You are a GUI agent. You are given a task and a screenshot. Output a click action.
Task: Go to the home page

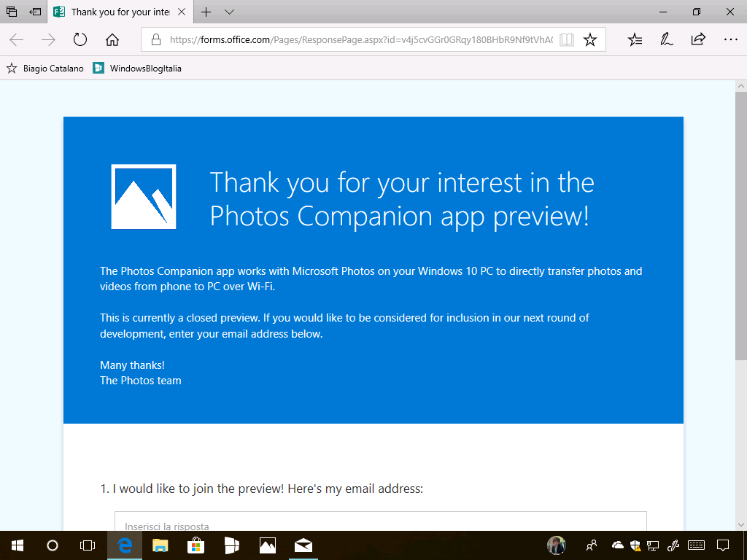[112, 39]
